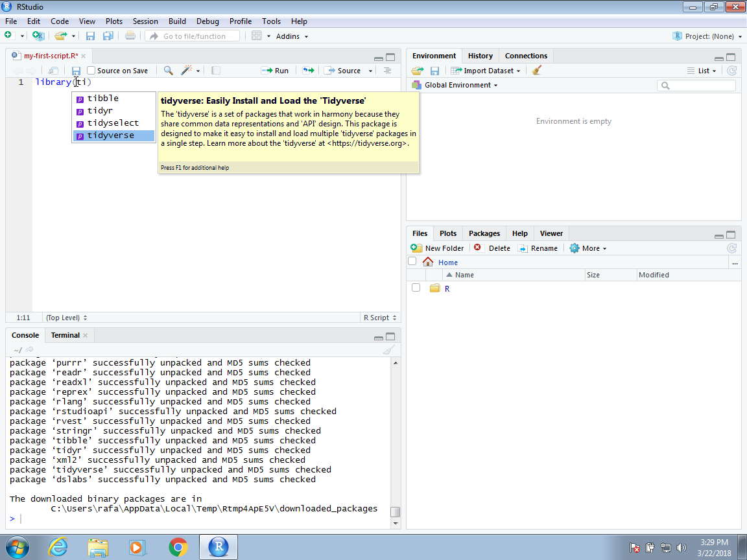This screenshot has height=560, width=747.
Task: Click the find/replace magnifier icon in editor
Action: [x=168, y=71]
